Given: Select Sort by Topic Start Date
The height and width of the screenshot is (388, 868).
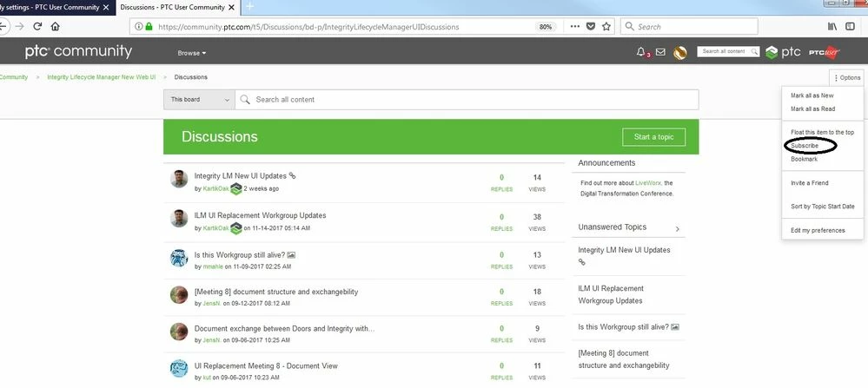Looking at the screenshot, I should tap(823, 207).
